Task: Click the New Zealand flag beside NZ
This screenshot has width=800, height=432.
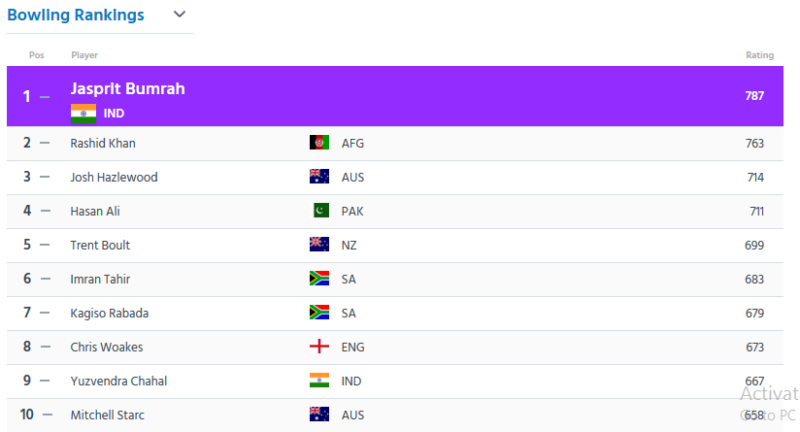Action: point(319,245)
